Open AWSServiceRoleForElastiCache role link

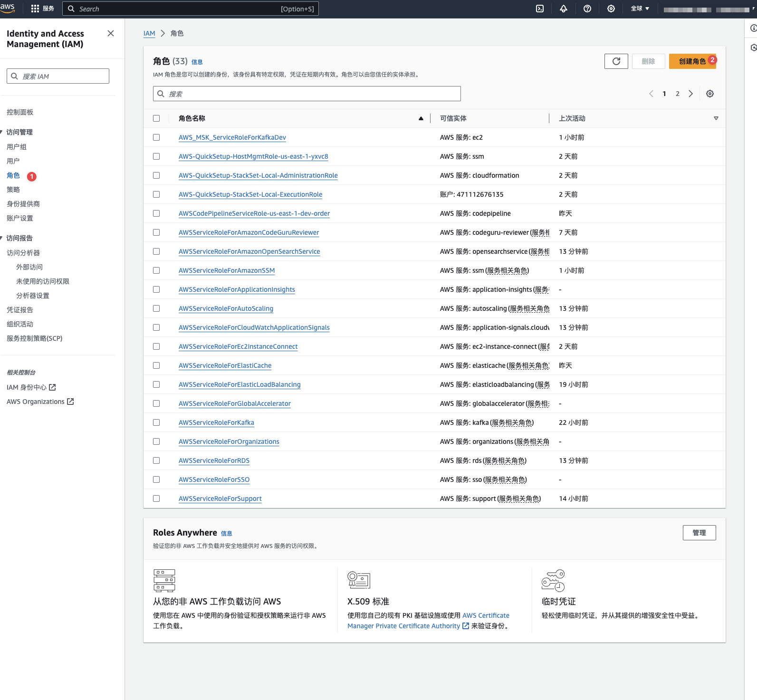[x=225, y=365]
